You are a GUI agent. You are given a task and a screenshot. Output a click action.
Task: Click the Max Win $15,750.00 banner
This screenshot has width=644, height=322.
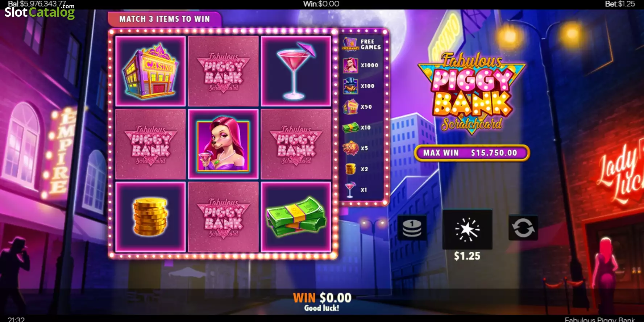[x=471, y=153]
